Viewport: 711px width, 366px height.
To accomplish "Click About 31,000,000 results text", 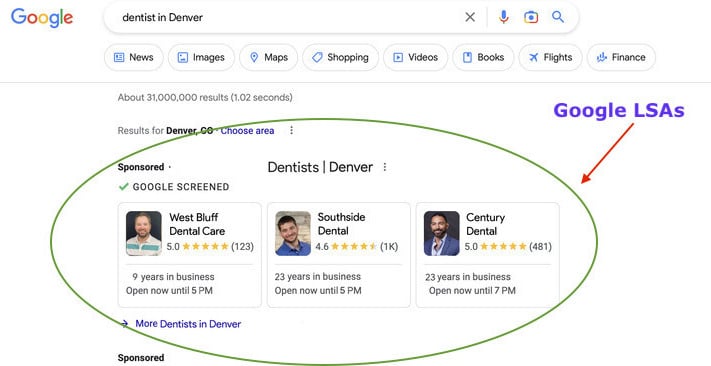I will pos(205,97).
